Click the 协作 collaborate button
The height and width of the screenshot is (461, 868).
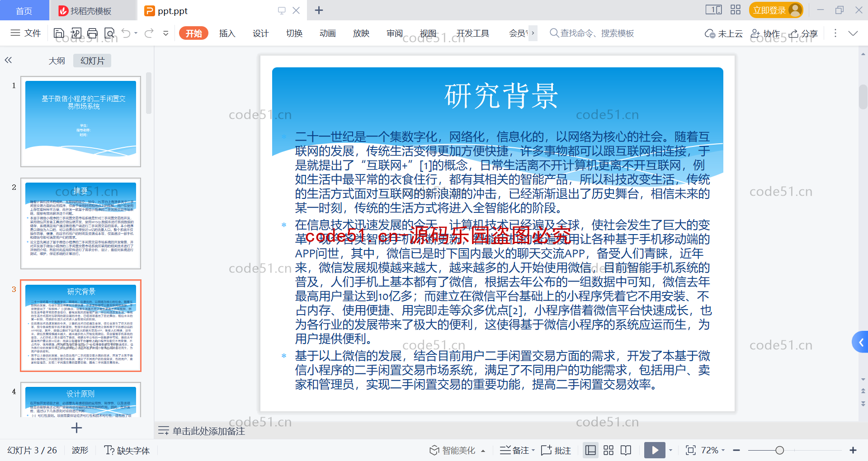pos(765,33)
